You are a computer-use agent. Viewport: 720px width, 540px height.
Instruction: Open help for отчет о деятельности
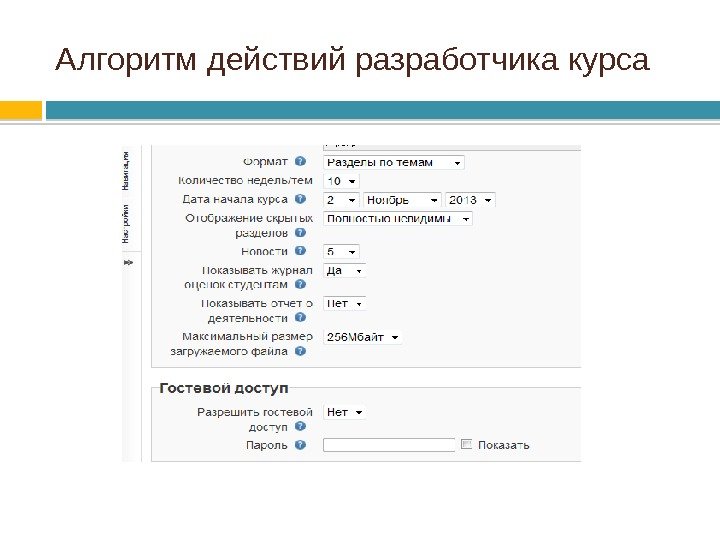point(300,317)
